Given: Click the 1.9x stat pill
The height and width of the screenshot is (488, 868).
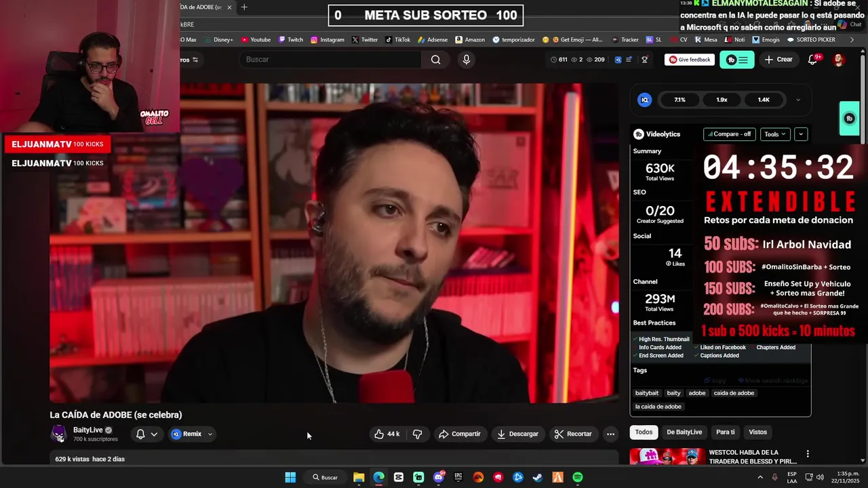Looking at the screenshot, I should [x=722, y=100].
